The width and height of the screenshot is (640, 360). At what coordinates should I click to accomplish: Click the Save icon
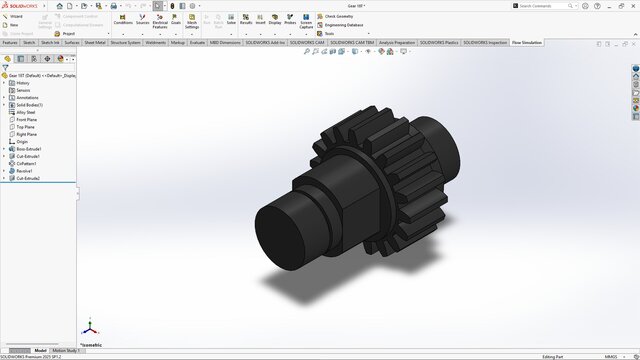pos(98,6)
